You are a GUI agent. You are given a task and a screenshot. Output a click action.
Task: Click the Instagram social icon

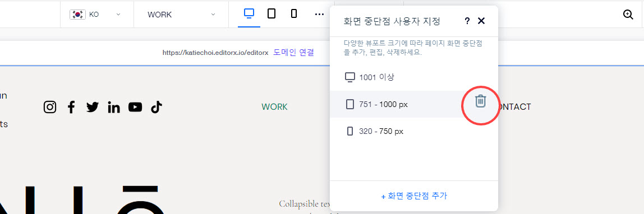tap(50, 107)
